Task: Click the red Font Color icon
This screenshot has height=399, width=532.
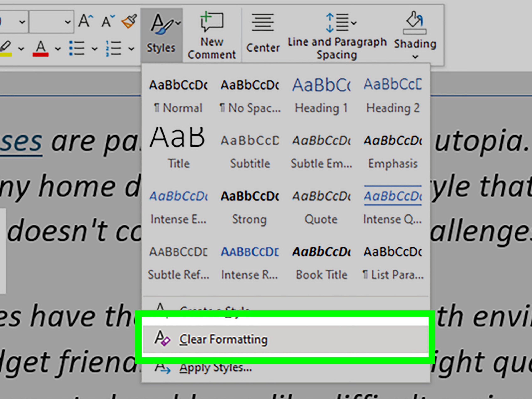Action: click(41, 48)
